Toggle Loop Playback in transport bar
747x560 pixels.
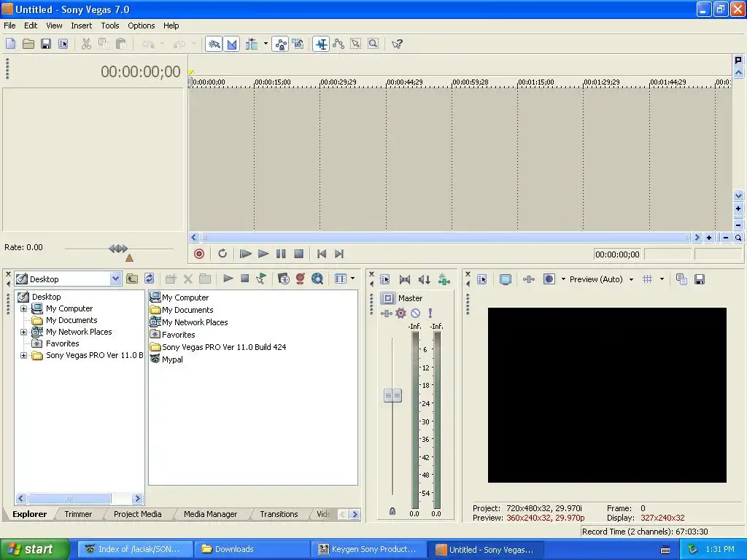point(222,254)
